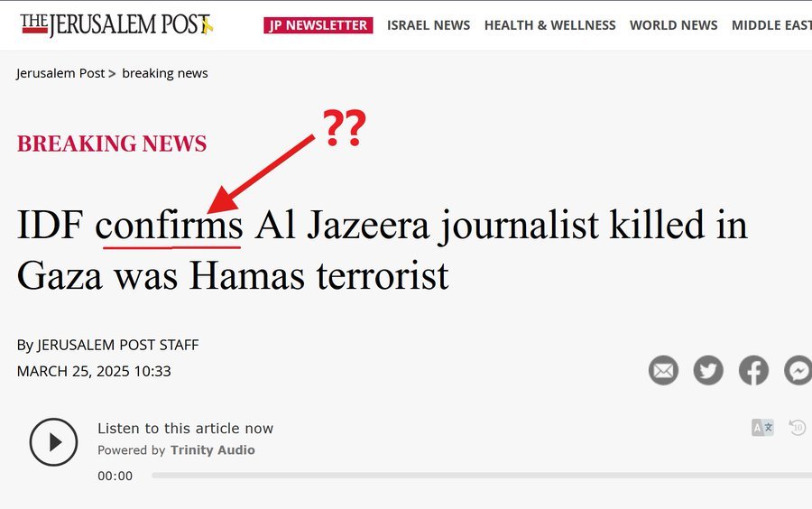Share article via email icon
The image size is (812, 509).
point(663,370)
